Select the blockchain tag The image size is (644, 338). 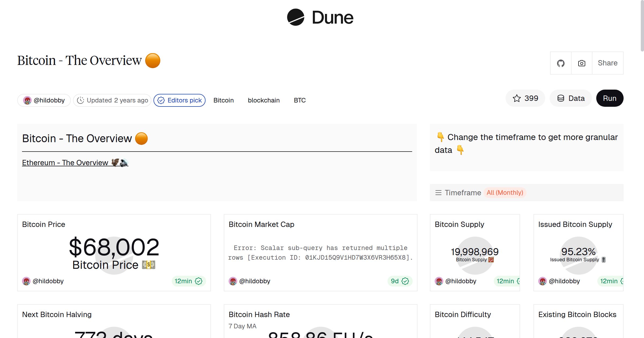tap(264, 100)
